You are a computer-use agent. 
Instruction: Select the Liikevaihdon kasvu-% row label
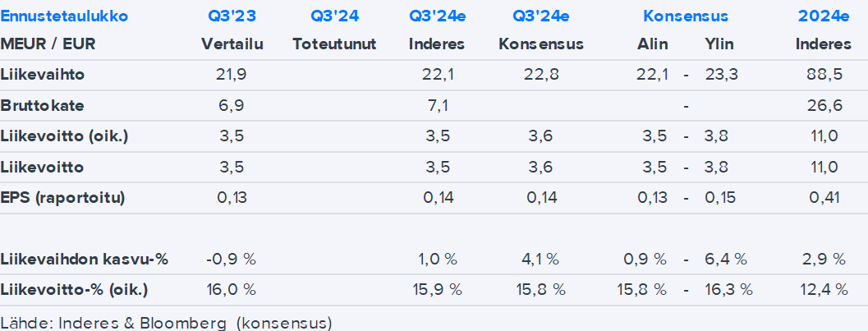tap(85, 260)
